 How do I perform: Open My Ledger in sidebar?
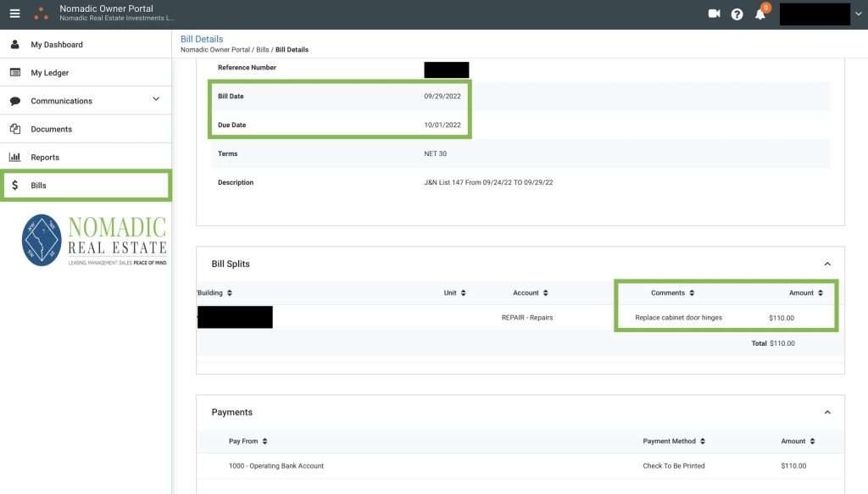click(x=50, y=73)
